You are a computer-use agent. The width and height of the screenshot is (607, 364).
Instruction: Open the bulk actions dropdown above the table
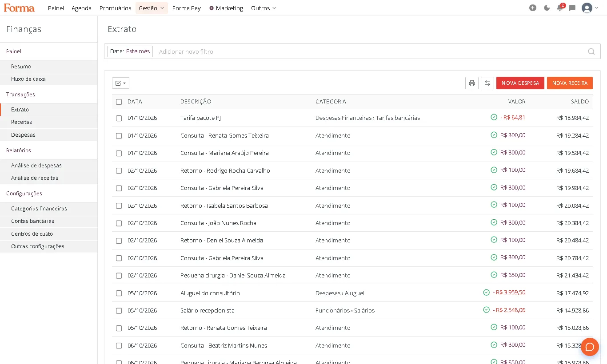tap(120, 83)
